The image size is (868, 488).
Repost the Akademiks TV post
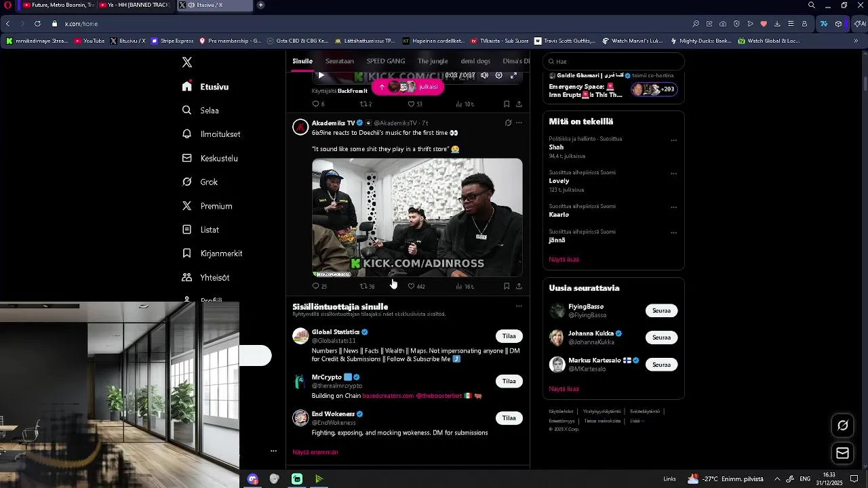click(367, 286)
